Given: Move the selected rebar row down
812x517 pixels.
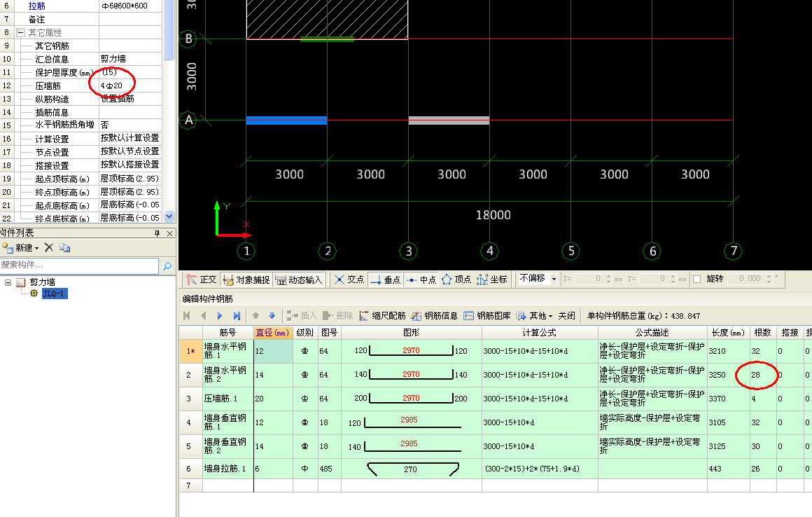Looking at the screenshot, I should [272, 316].
